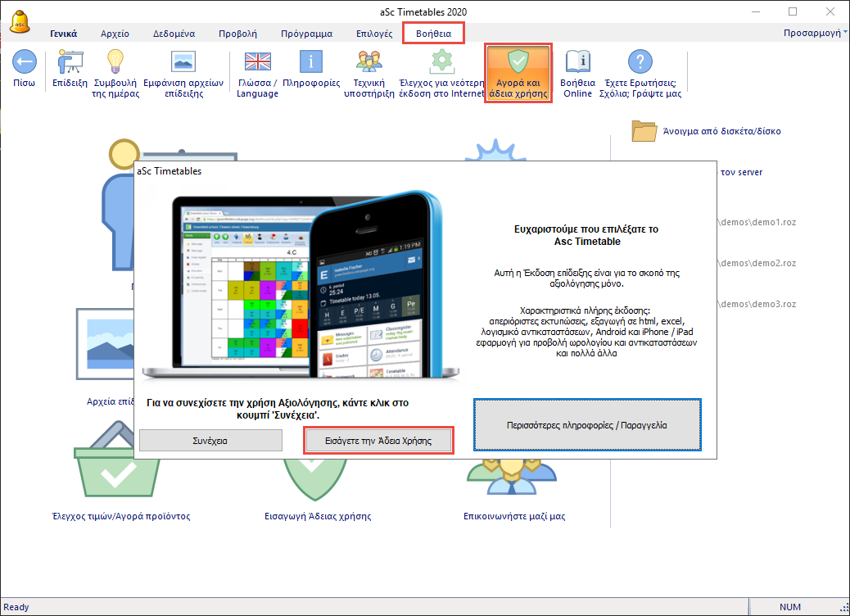Screen dimensions: 850x616
Task: Open the Επίδειξη demo icon
Action: tap(70, 62)
